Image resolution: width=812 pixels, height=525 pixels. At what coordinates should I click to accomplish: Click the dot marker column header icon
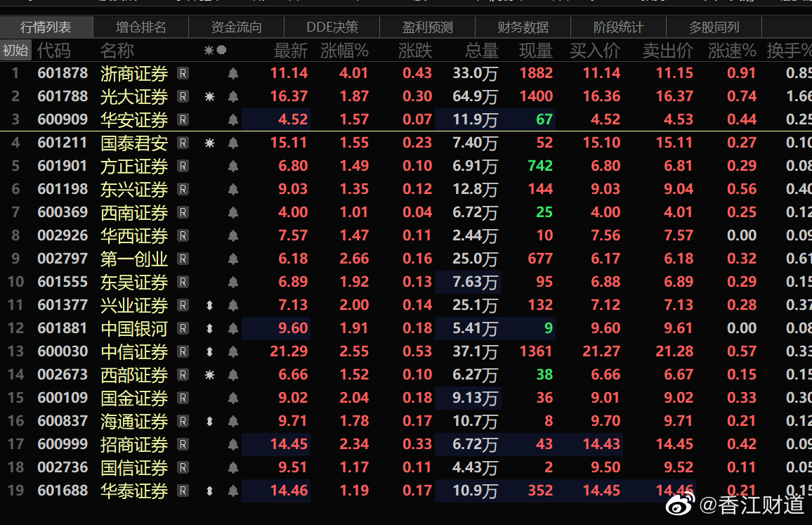[x=222, y=50]
